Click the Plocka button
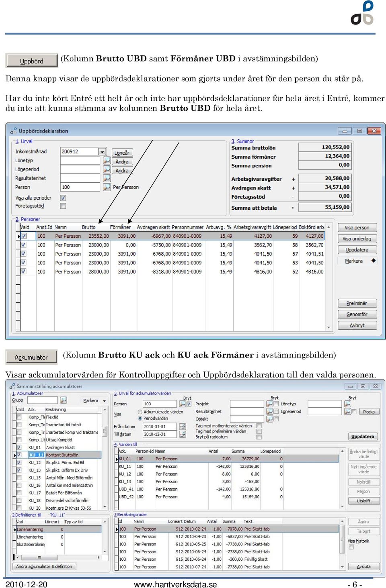Viewport: 386px width, 588px height. tap(369, 412)
